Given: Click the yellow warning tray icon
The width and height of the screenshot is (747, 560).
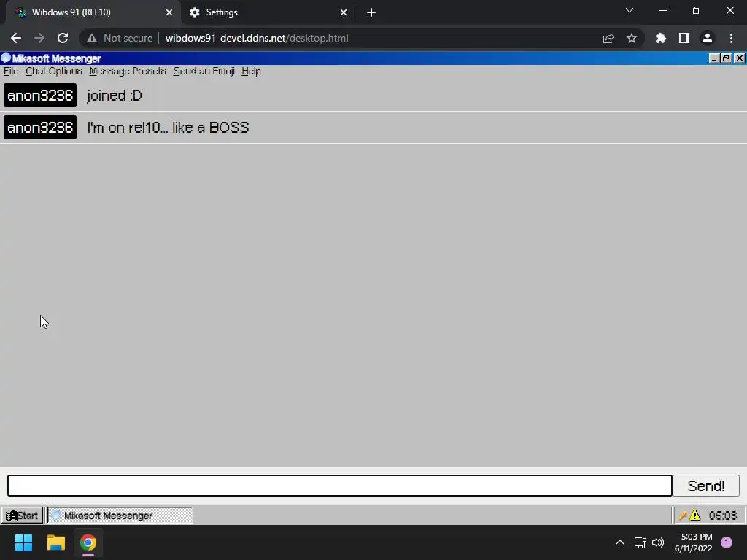Looking at the screenshot, I should click(x=695, y=516).
